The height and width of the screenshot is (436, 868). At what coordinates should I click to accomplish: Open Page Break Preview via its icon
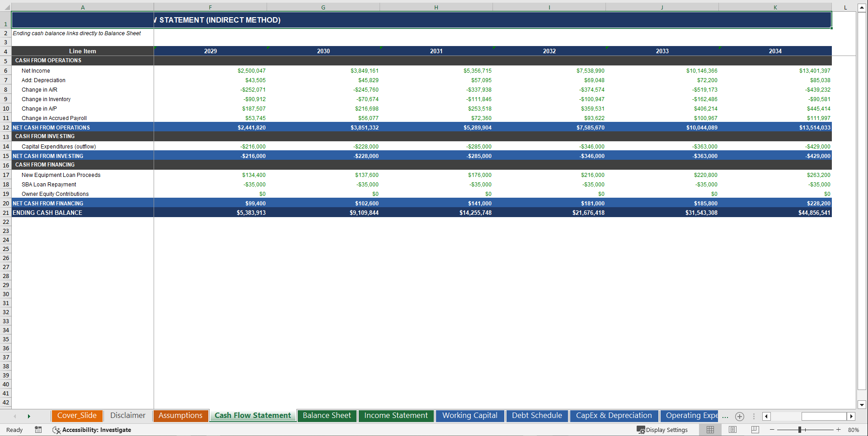[754, 430]
